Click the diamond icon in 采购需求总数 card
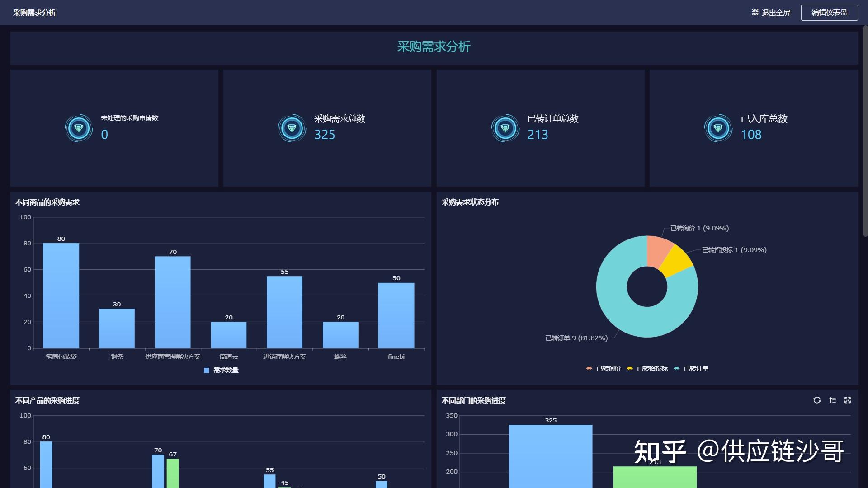The image size is (868, 488). [292, 128]
